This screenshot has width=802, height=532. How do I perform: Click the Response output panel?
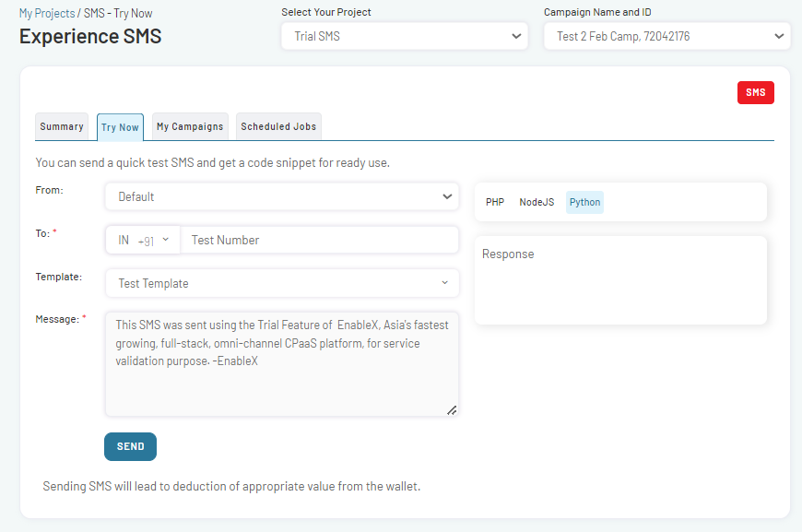pyautogui.click(x=619, y=279)
